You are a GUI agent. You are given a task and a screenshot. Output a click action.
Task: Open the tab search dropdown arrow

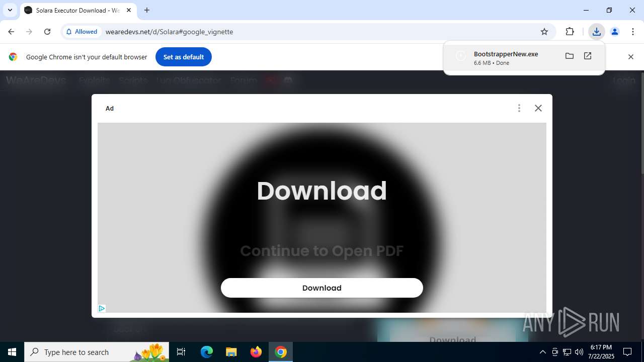coord(10,10)
